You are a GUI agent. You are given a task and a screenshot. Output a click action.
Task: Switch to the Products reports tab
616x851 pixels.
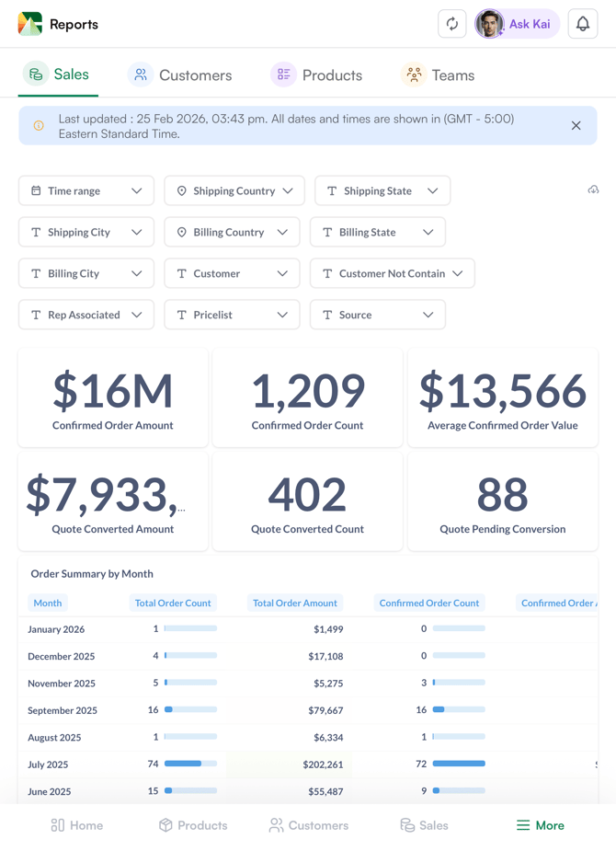[x=316, y=75]
